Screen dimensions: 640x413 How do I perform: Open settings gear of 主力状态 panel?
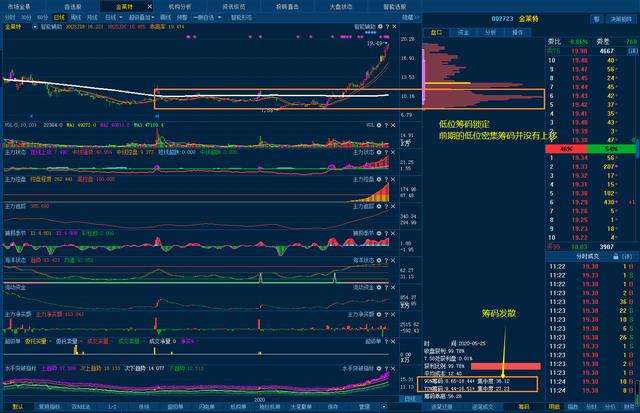tap(379, 152)
